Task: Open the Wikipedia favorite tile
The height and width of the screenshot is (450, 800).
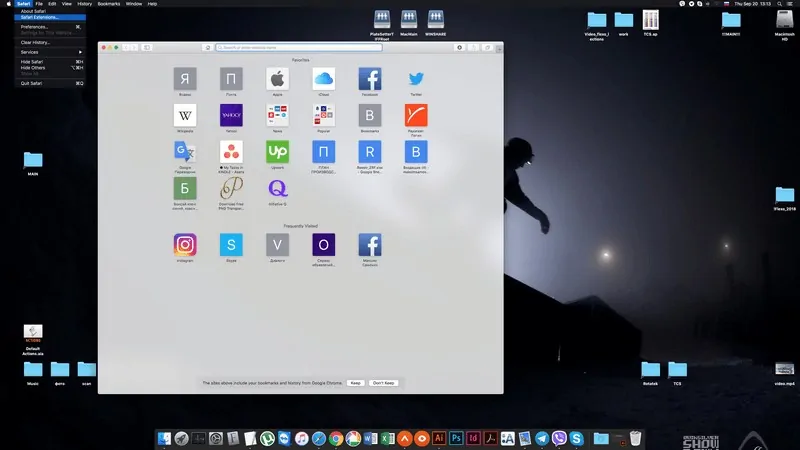Action: click(x=185, y=115)
